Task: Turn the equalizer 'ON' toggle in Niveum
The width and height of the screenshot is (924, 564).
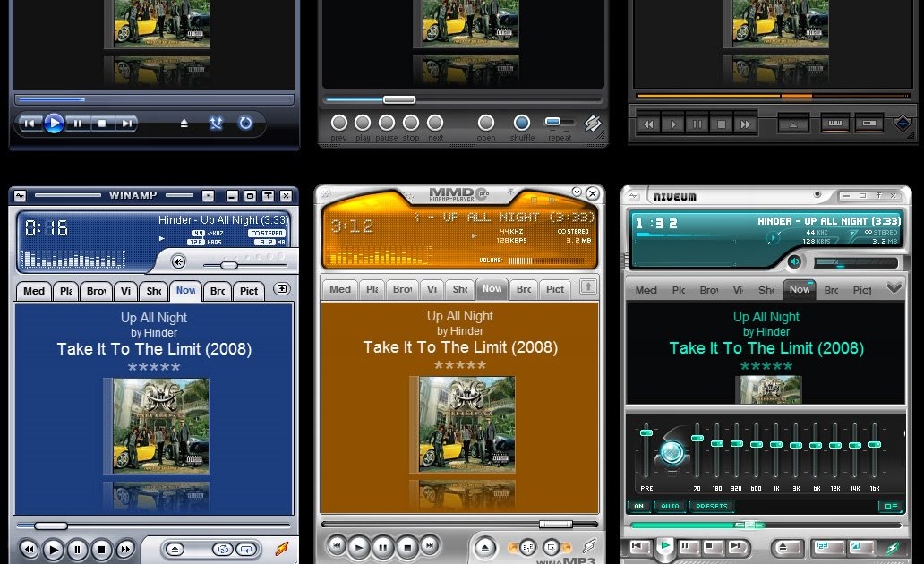Action: [638, 506]
